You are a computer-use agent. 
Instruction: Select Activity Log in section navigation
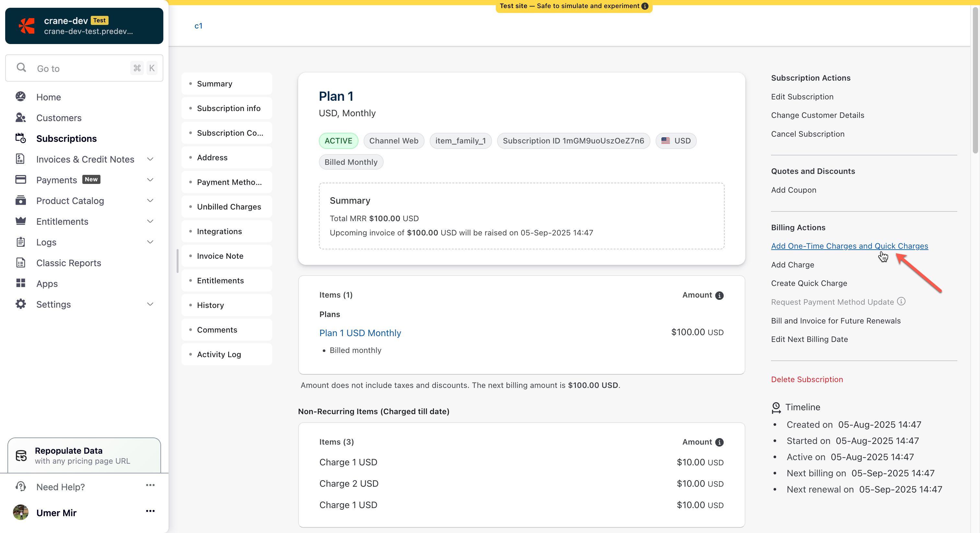(219, 354)
